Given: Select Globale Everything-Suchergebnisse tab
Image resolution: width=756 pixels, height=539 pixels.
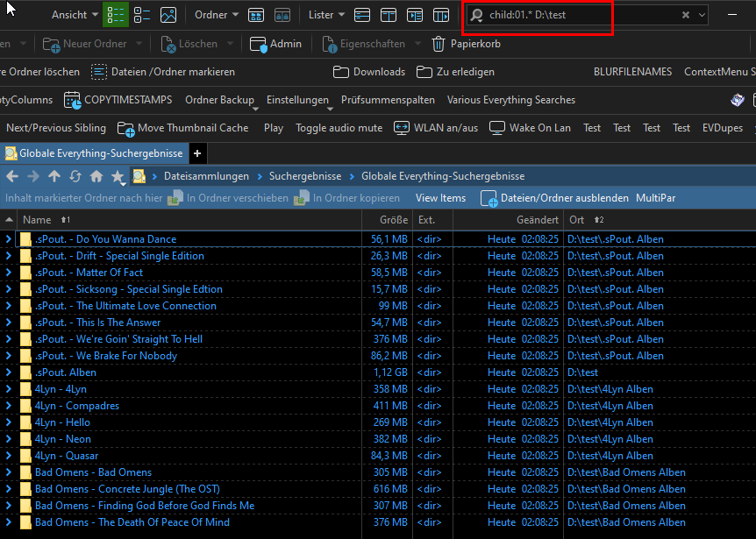Looking at the screenshot, I should pos(94,153).
